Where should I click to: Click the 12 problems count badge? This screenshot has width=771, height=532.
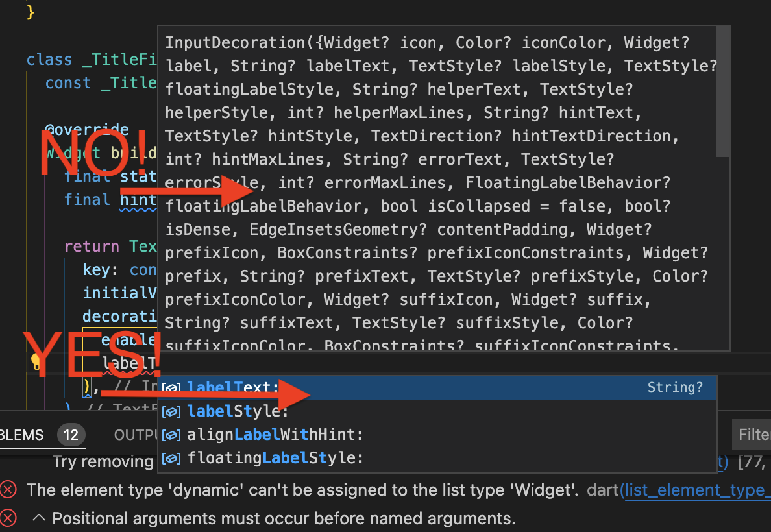(71, 435)
